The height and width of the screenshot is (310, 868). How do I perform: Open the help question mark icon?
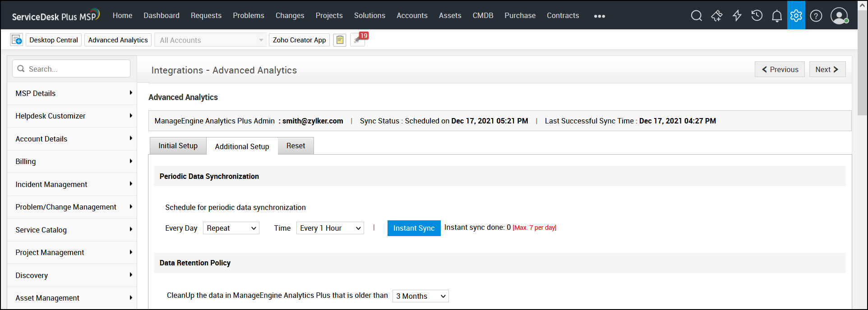coord(816,16)
